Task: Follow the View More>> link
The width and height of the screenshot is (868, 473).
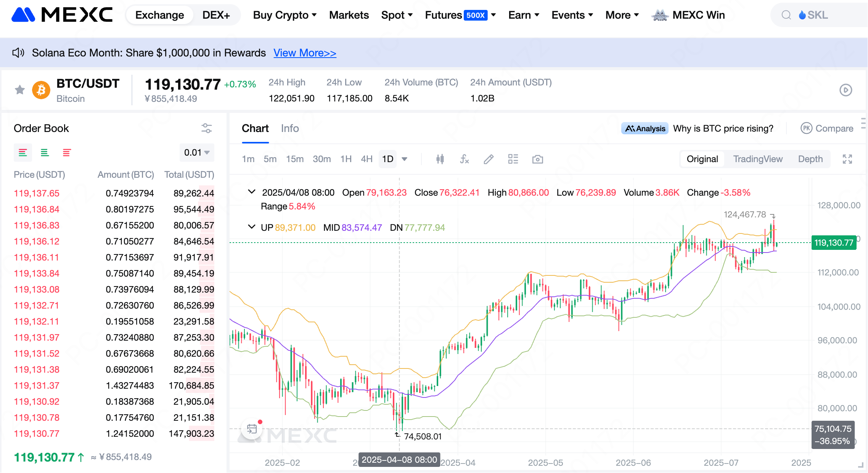Action: click(305, 53)
